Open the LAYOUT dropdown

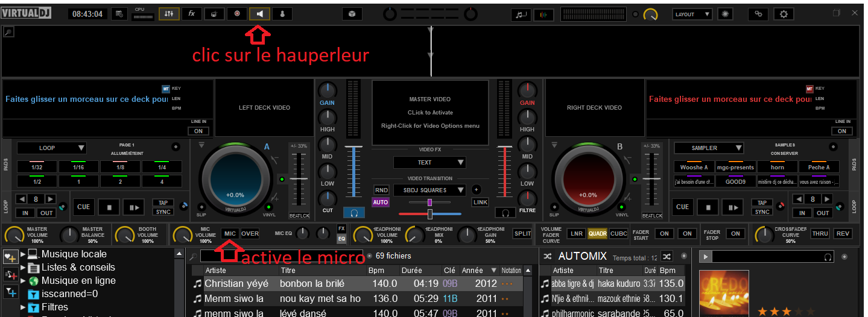tap(692, 14)
